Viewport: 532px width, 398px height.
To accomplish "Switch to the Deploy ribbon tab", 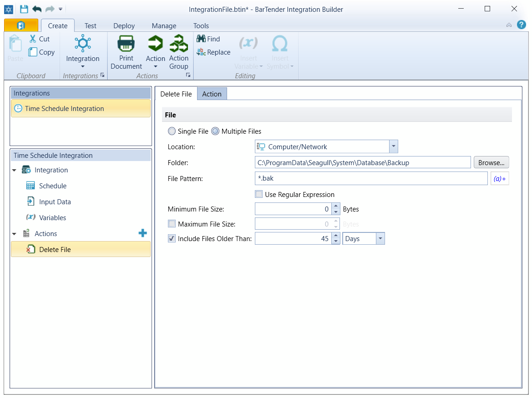I will [124, 26].
